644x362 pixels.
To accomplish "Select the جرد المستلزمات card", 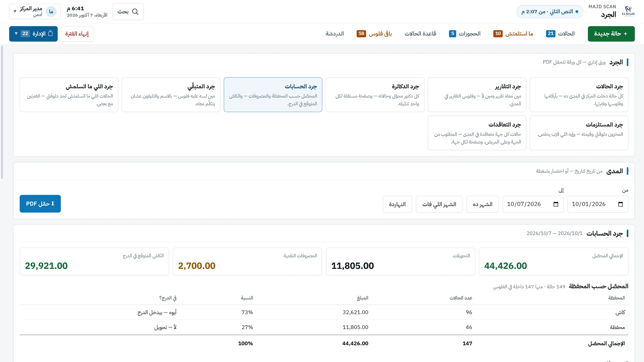I will point(579,133).
